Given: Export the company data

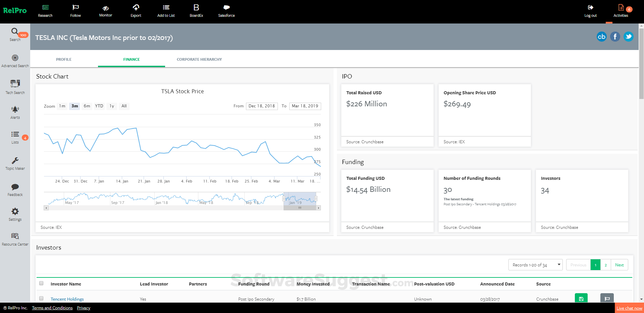Looking at the screenshot, I should [136, 10].
